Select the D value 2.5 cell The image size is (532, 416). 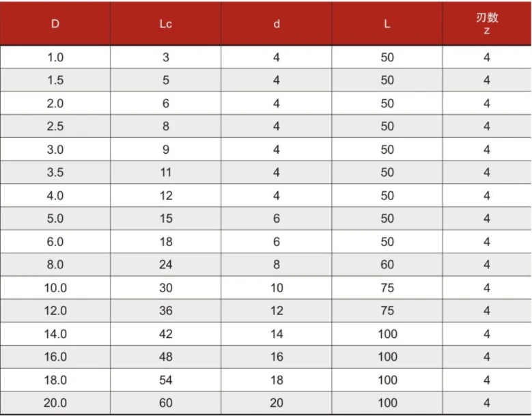coord(55,126)
